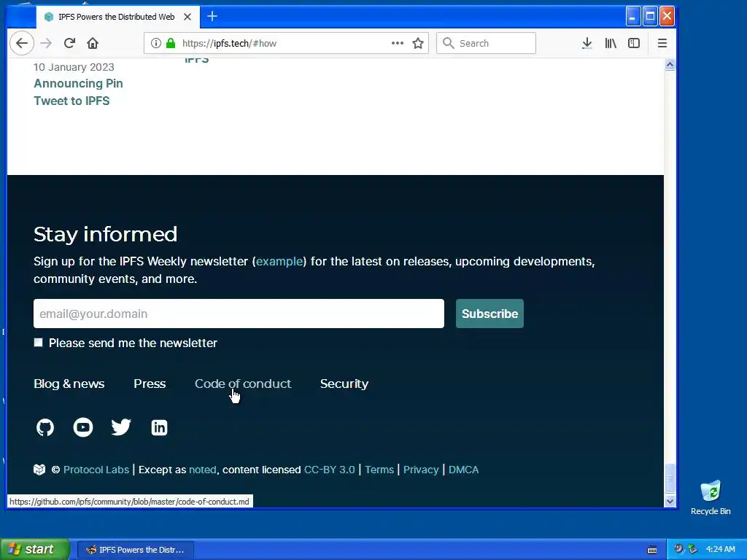Click the Protocol Labs logo icon

pyautogui.click(x=39, y=470)
